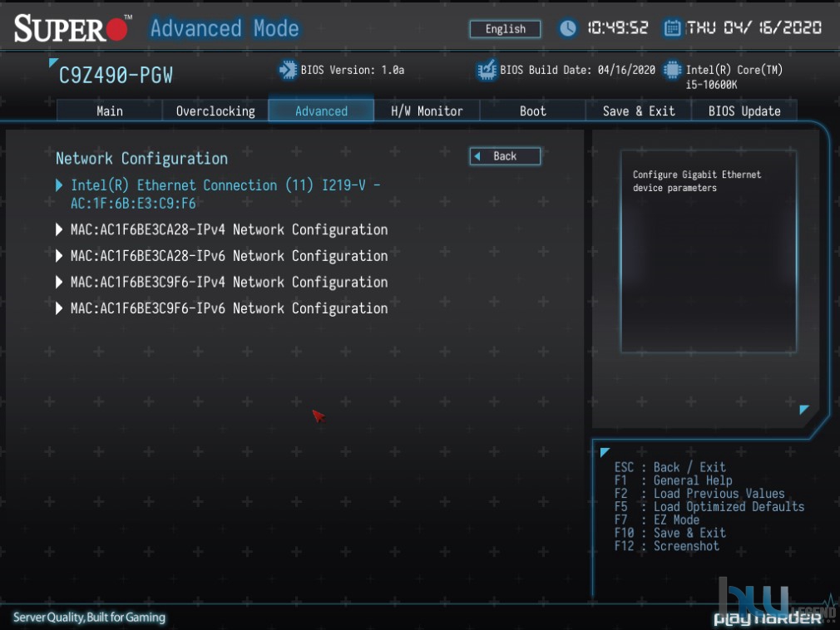Viewport: 840px width, 630px height.
Task: Click the BIOS Version chip icon
Action: click(x=288, y=70)
